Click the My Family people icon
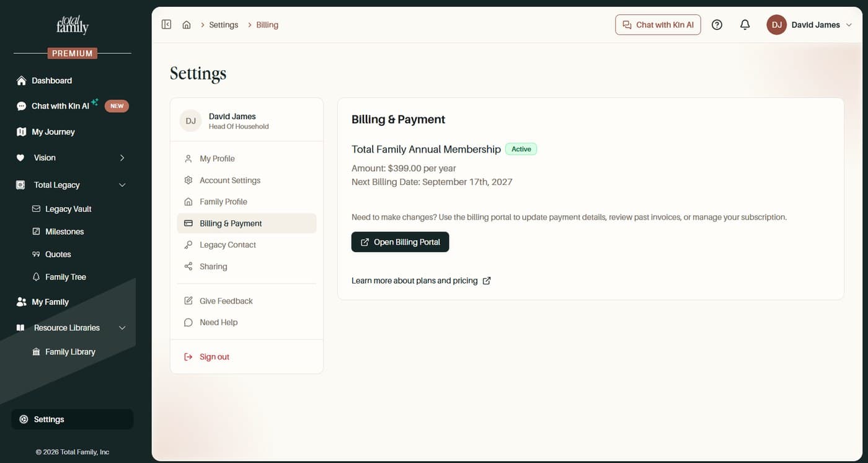This screenshot has height=463, width=868. coord(22,302)
